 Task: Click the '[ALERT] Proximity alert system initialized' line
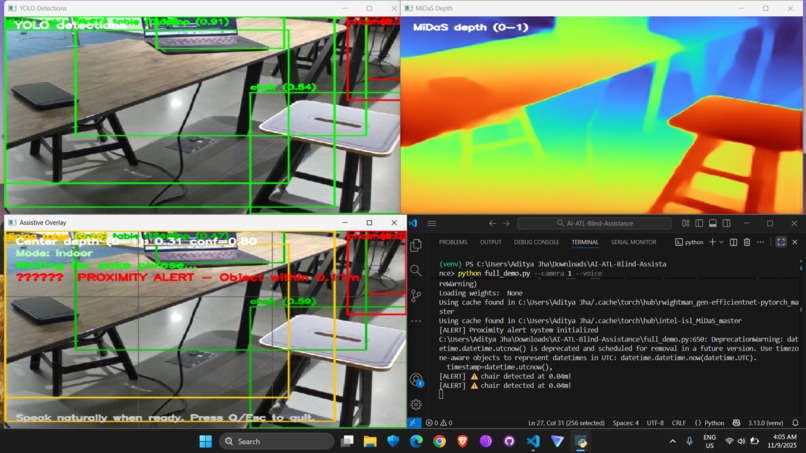click(x=519, y=330)
